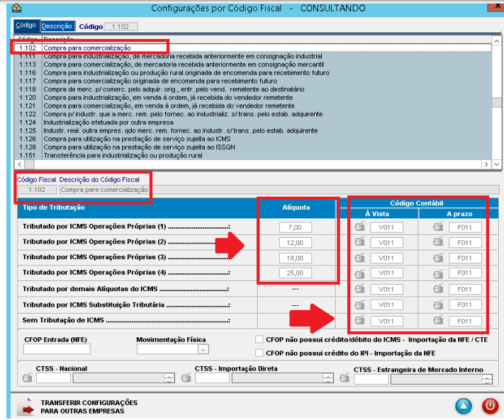Screen dimensions: 504x420
Task: Select row 1.122 Compra p/ industr.
Action: 252,114
